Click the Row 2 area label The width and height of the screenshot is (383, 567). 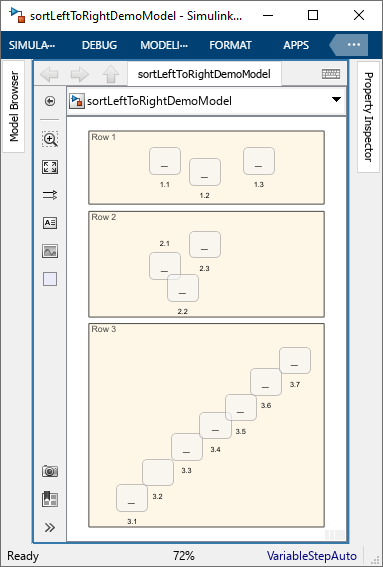(103, 217)
